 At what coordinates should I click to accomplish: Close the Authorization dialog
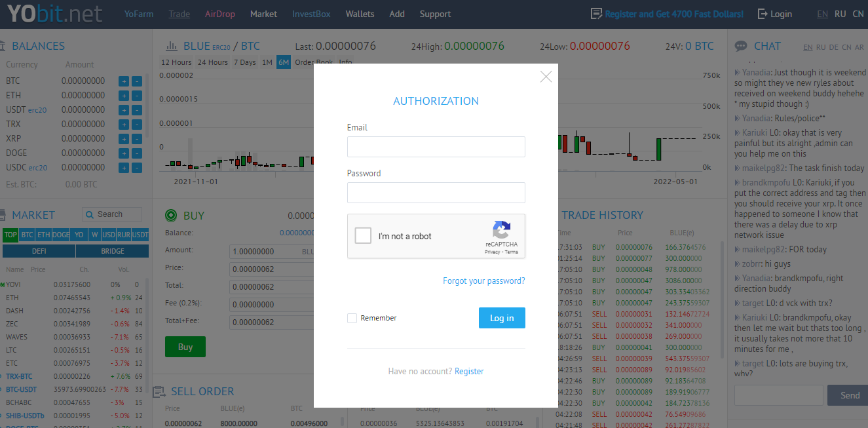coord(546,77)
